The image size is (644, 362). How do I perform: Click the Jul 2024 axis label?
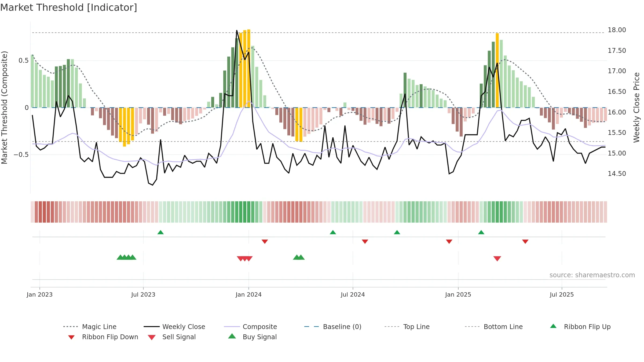(x=353, y=294)
